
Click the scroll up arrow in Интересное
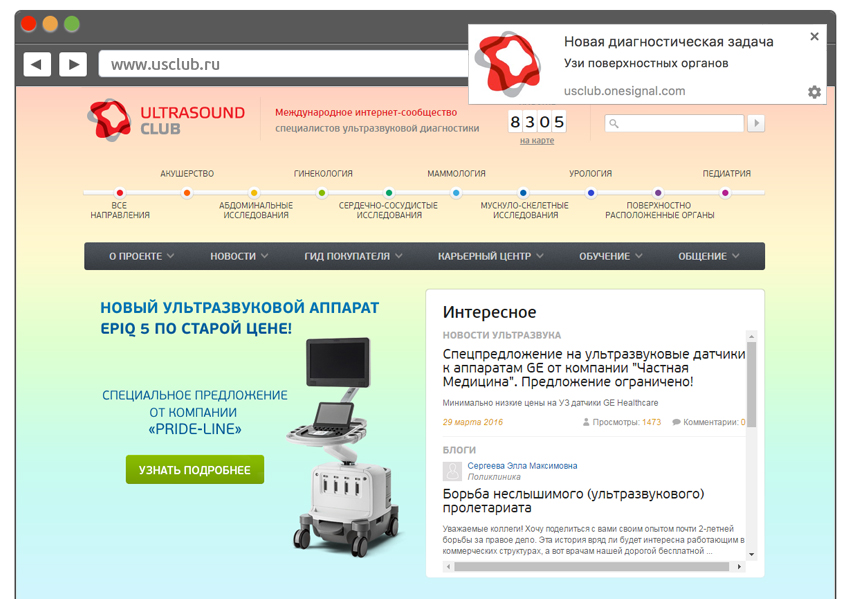pyautogui.click(x=751, y=336)
